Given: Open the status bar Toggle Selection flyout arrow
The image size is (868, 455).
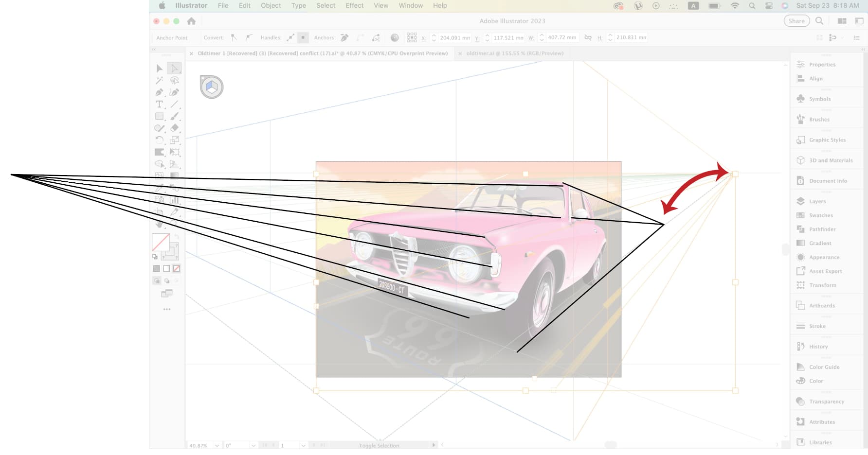Looking at the screenshot, I should 434,445.
